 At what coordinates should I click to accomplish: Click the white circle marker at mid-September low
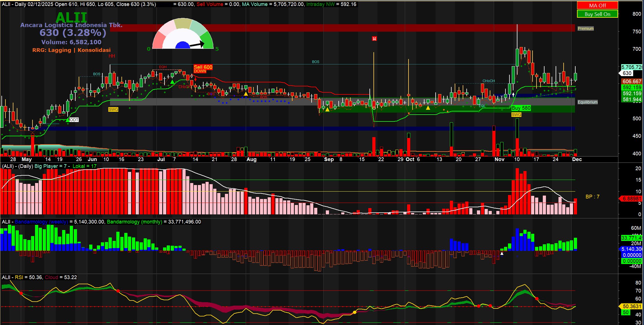pos(374,108)
